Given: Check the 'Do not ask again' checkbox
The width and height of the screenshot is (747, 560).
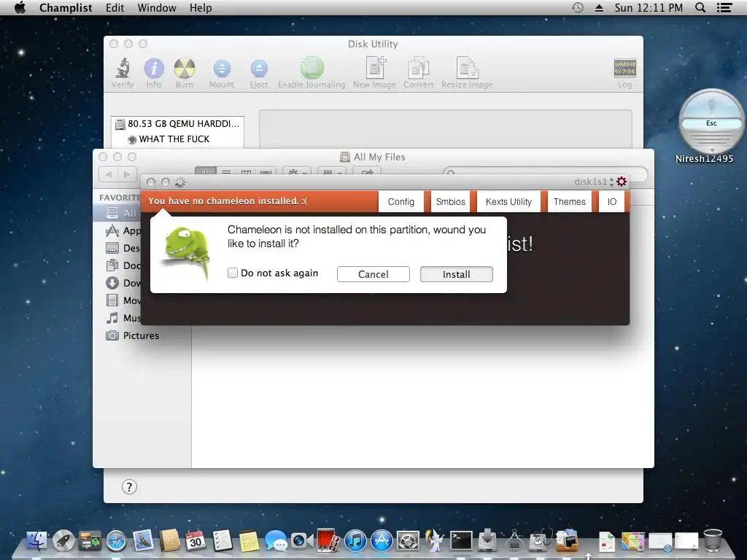Looking at the screenshot, I should click(x=233, y=273).
